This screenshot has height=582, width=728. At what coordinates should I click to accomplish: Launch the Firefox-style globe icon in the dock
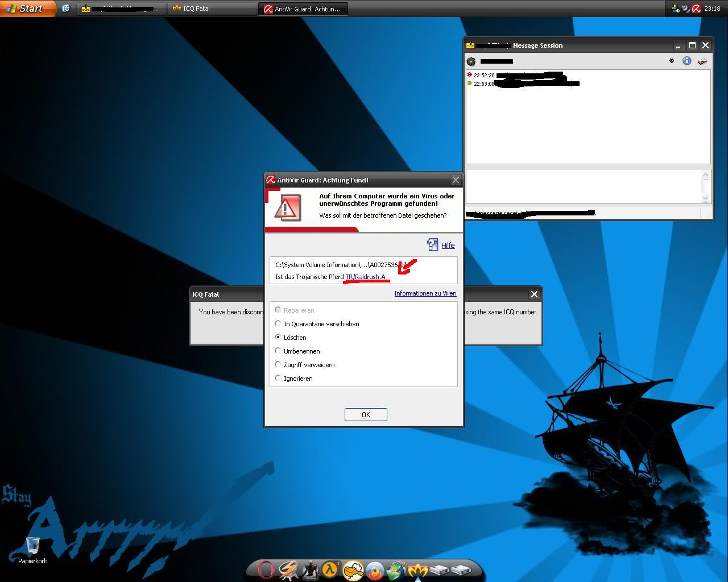tap(375, 570)
